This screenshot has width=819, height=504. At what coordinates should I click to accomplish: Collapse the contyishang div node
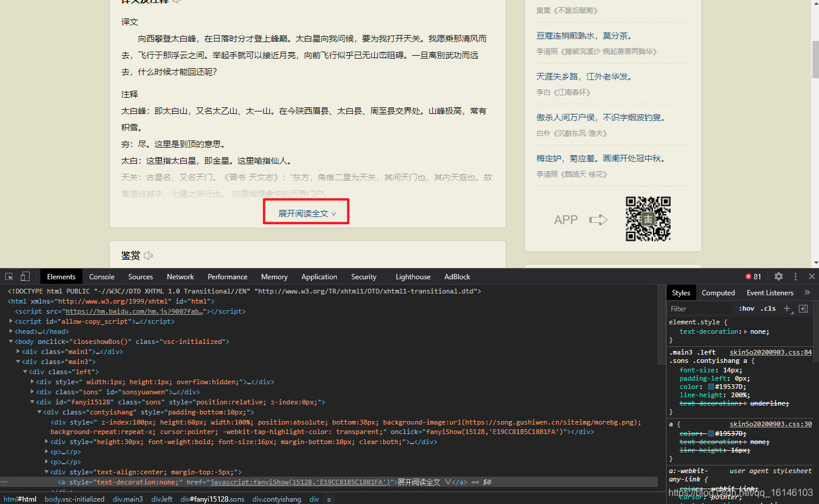pos(40,412)
